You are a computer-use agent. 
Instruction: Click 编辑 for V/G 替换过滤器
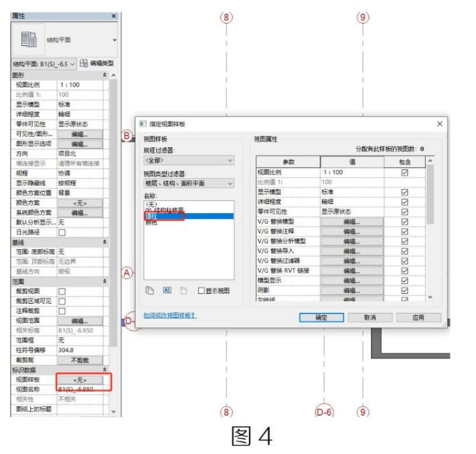[x=352, y=261]
